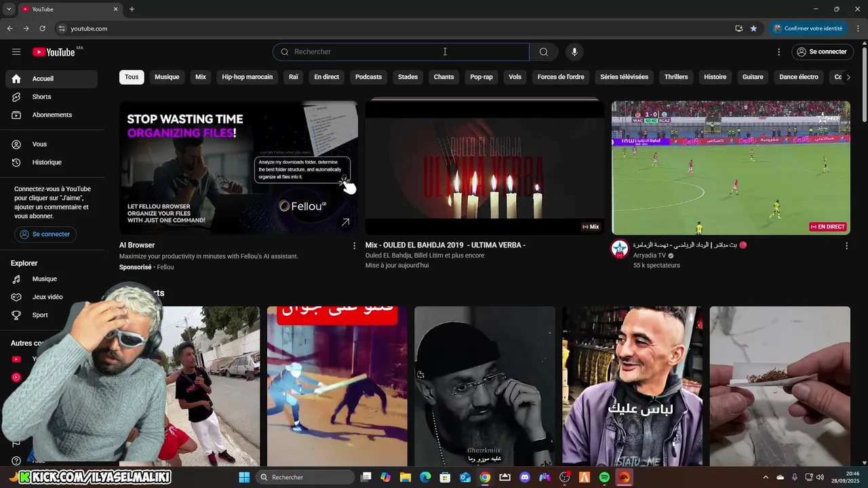
Task: Open File Explorer from the taskbar
Action: point(405,477)
